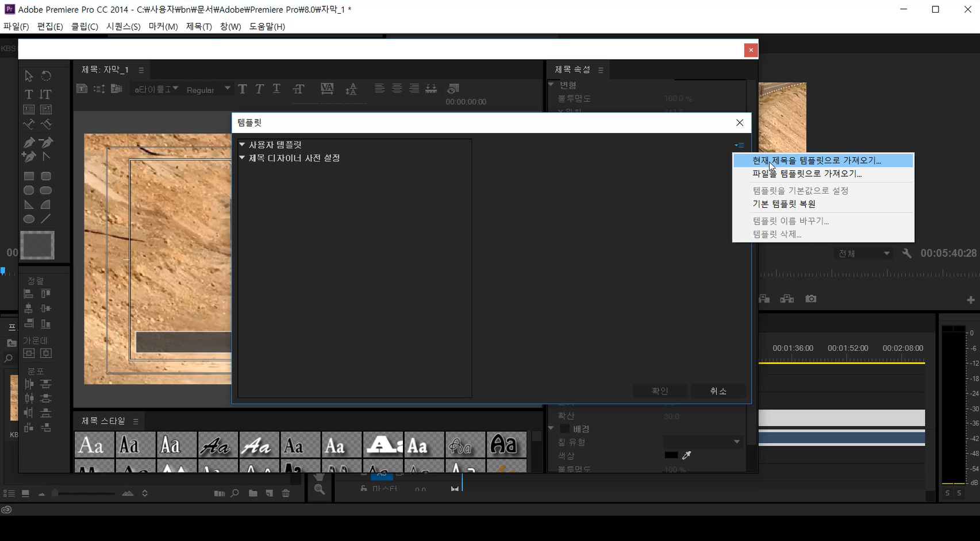The height and width of the screenshot is (541, 980).
Task: Collapse the 사용자 템플릿 tree node
Action: point(242,145)
